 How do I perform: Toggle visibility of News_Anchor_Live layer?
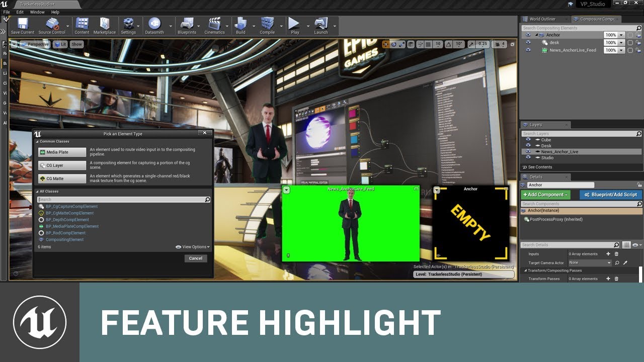[528, 151]
